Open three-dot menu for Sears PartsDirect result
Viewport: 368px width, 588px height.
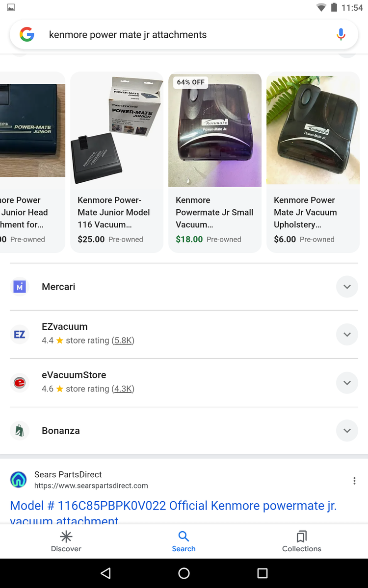coord(354,481)
